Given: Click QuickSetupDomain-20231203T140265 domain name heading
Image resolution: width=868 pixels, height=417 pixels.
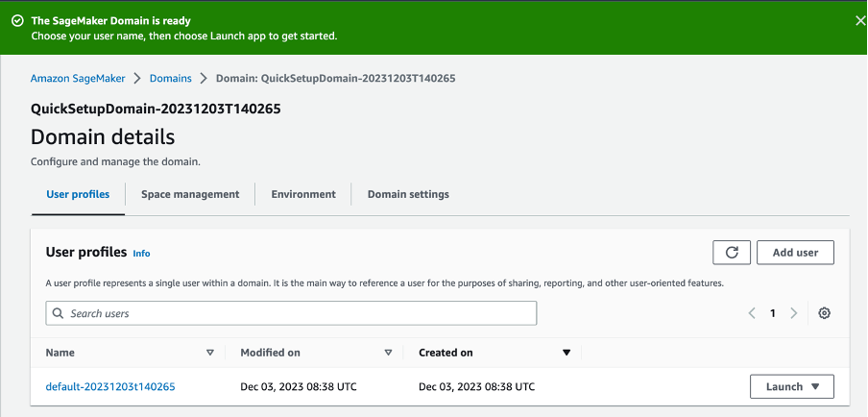Looking at the screenshot, I should [x=156, y=109].
